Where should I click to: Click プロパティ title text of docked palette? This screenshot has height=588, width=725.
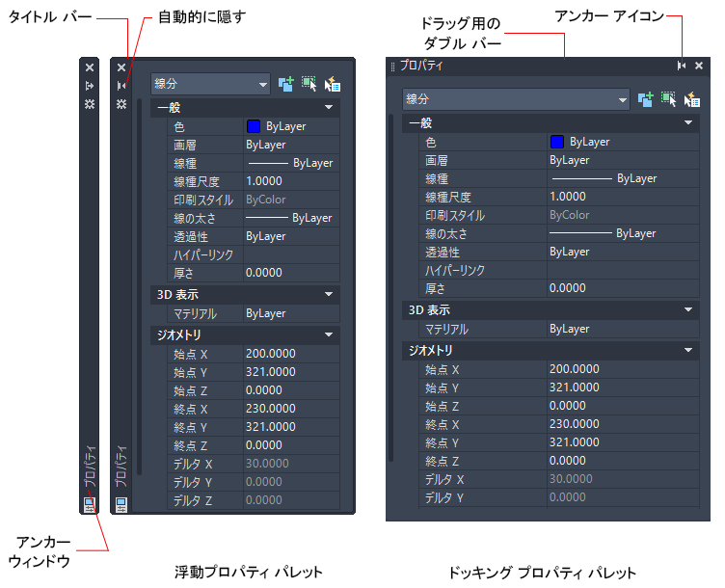click(x=421, y=66)
